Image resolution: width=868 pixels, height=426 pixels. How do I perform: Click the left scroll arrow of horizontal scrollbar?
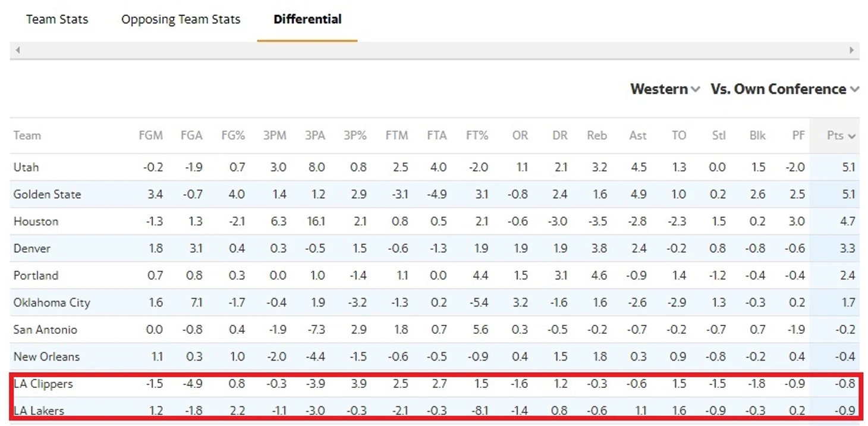point(18,51)
